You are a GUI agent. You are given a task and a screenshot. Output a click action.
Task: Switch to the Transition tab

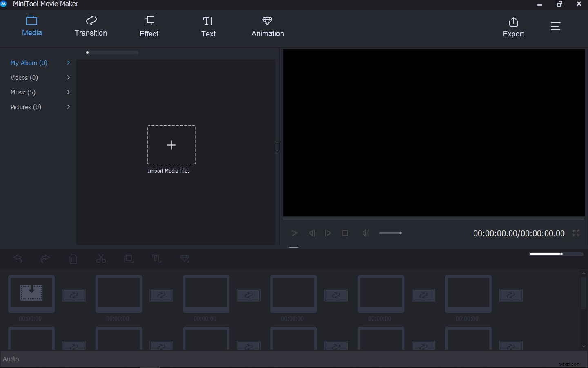pyautogui.click(x=91, y=26)
